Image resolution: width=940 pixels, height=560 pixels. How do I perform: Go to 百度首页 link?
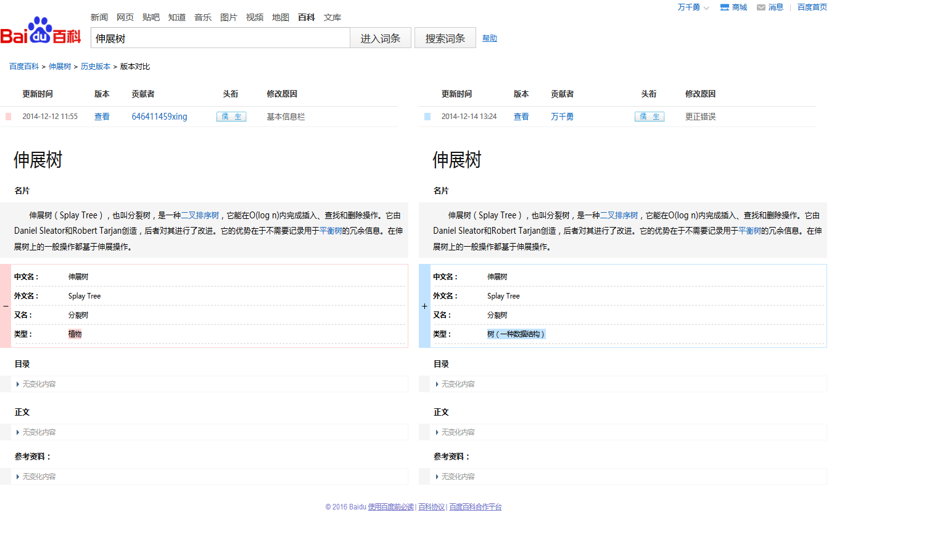pos(812,7)
